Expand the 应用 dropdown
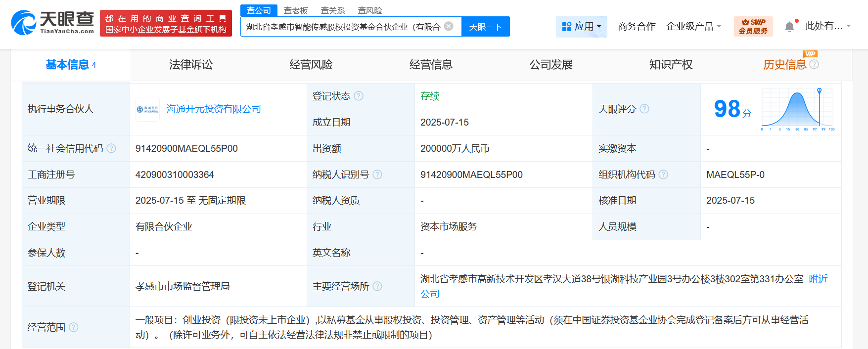The image size is (868, 349). pos(582,26)
